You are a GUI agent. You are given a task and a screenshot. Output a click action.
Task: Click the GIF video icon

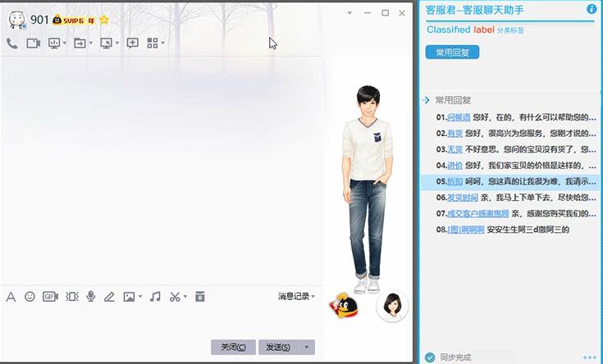pos(50,296)
